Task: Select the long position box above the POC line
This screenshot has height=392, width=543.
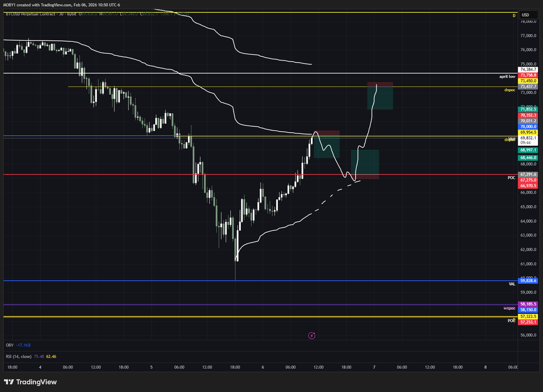Action: point(365,164)
